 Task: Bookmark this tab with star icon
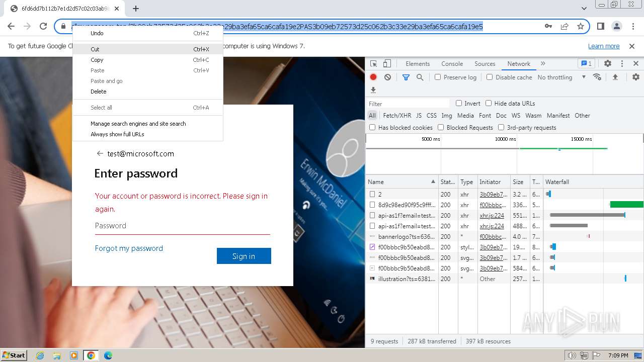(581, 27)
